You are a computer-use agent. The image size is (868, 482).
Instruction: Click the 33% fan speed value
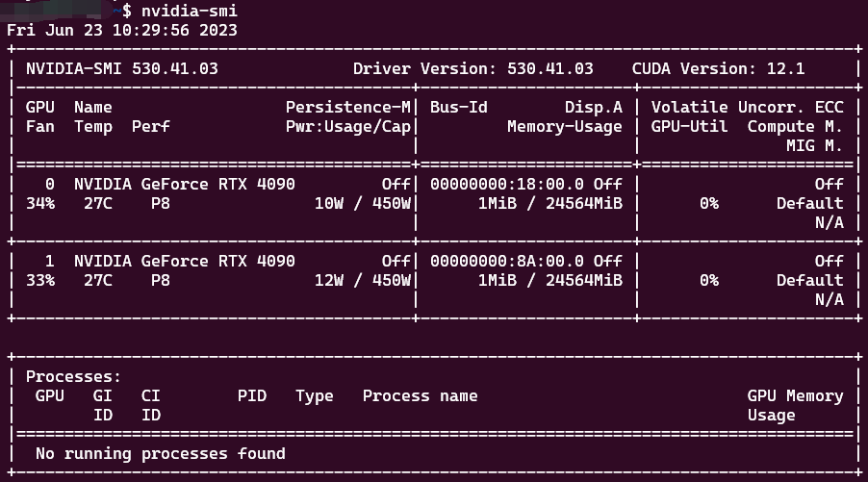[40, 280]
